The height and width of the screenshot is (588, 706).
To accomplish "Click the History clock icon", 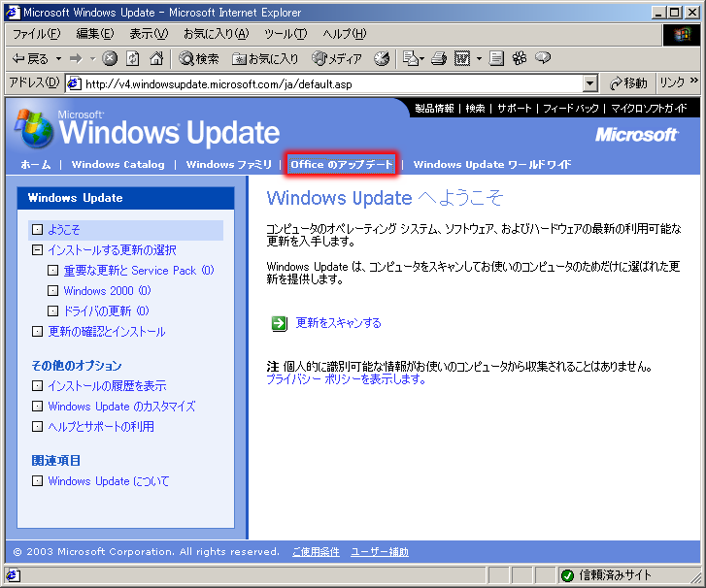I will coord(382,58).
